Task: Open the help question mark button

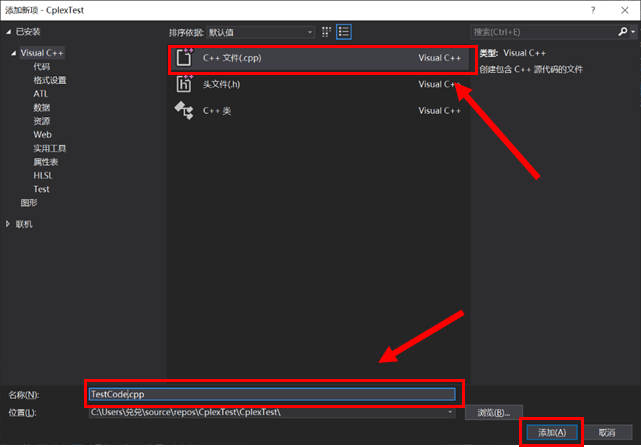Action: (x=593, y=10)
